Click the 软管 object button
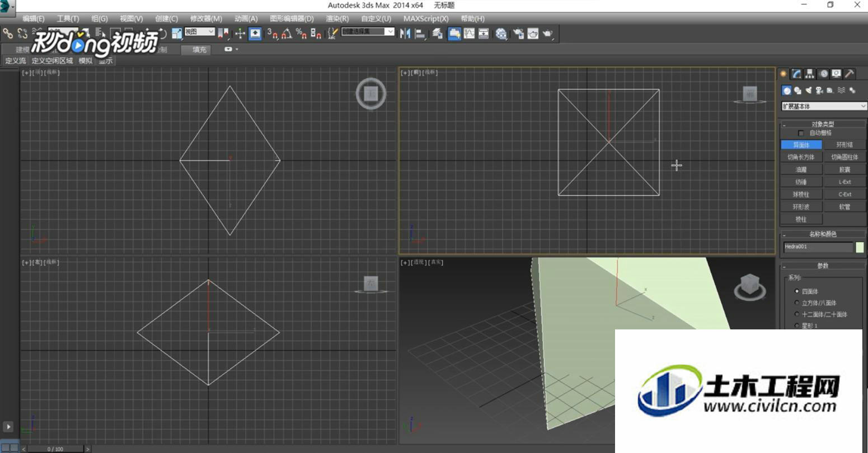The width and height of the screenshot is (868, 453). 844,207
